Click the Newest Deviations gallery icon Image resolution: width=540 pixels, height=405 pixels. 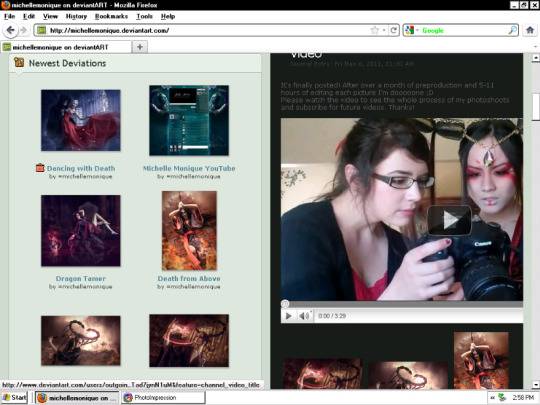click(19, 62)
